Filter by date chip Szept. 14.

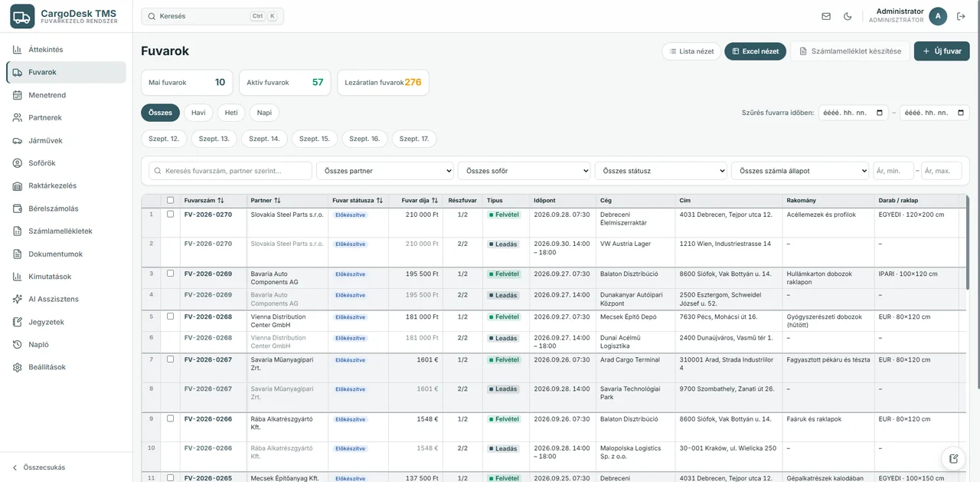coord(265,139)
